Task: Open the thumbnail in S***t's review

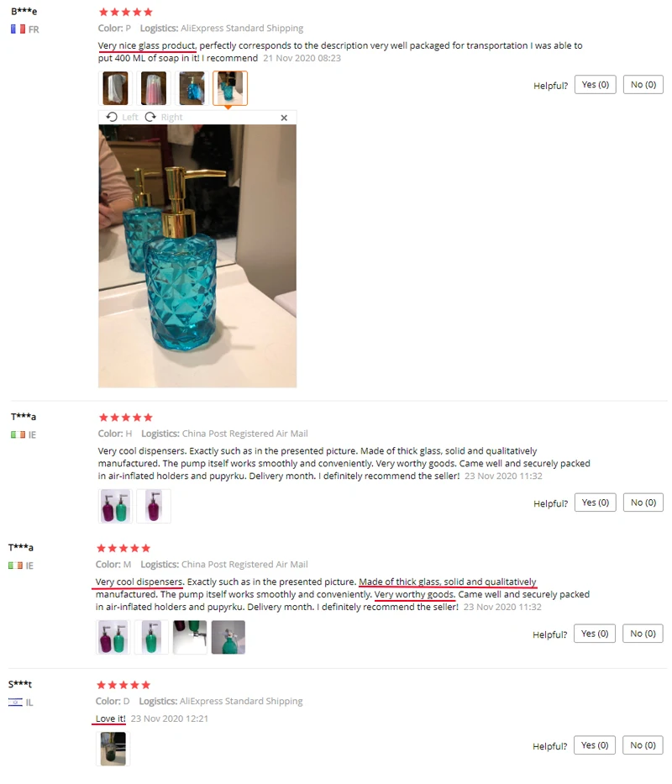Action: pyautogui.click(x=113, y=749)
